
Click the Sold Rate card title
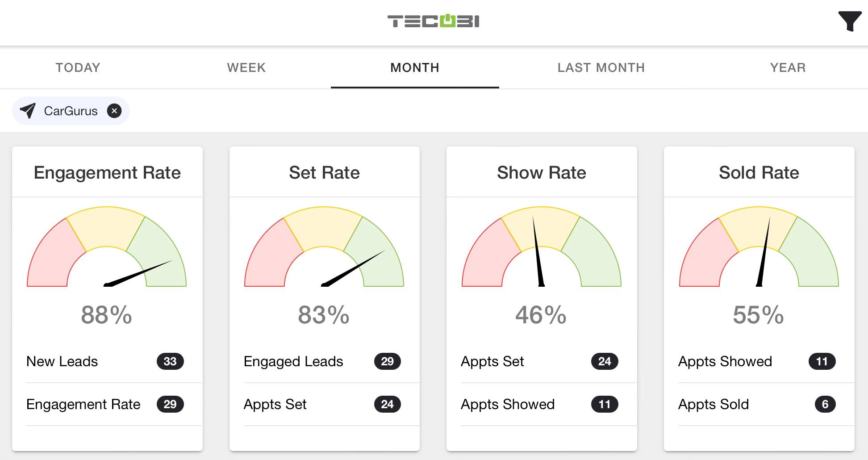coord(759,172)
